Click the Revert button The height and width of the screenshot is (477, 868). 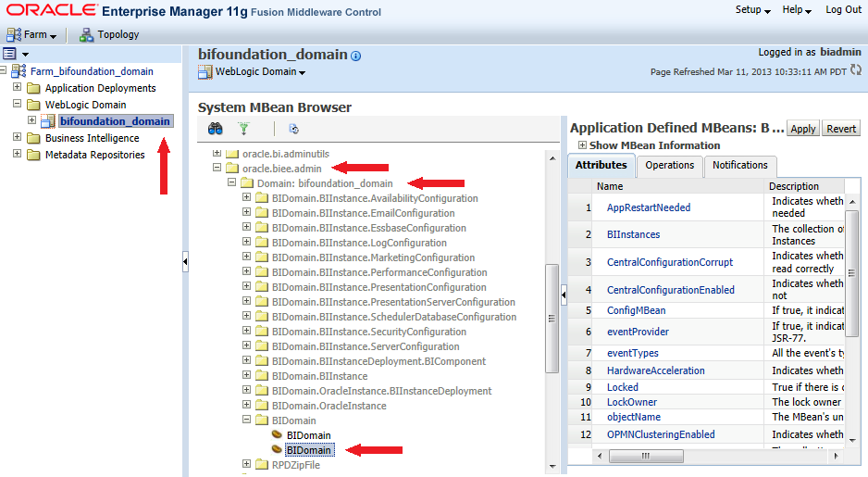841,129
